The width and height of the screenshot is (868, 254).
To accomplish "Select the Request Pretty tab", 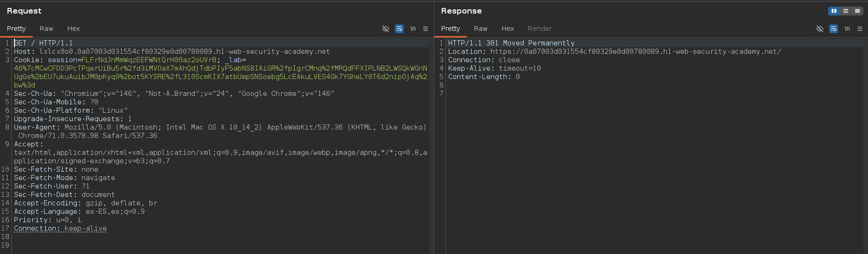I will (16, 29).
